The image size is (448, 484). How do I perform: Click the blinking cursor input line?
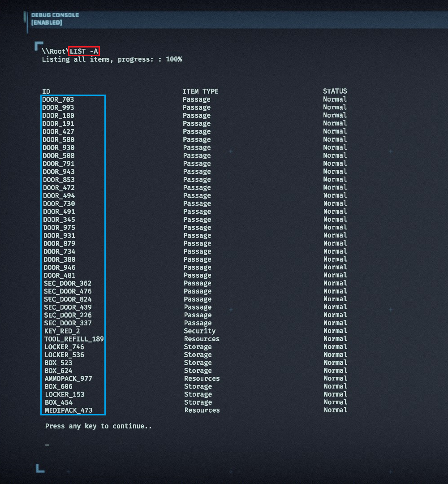click(47, 445)
